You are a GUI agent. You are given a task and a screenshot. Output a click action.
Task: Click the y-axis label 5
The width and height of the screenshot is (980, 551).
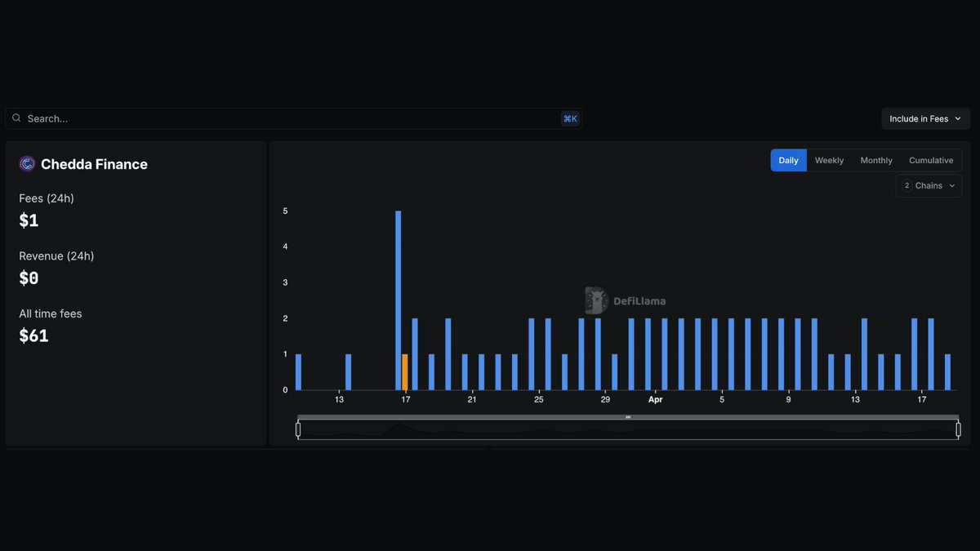(x=285, y=211)
